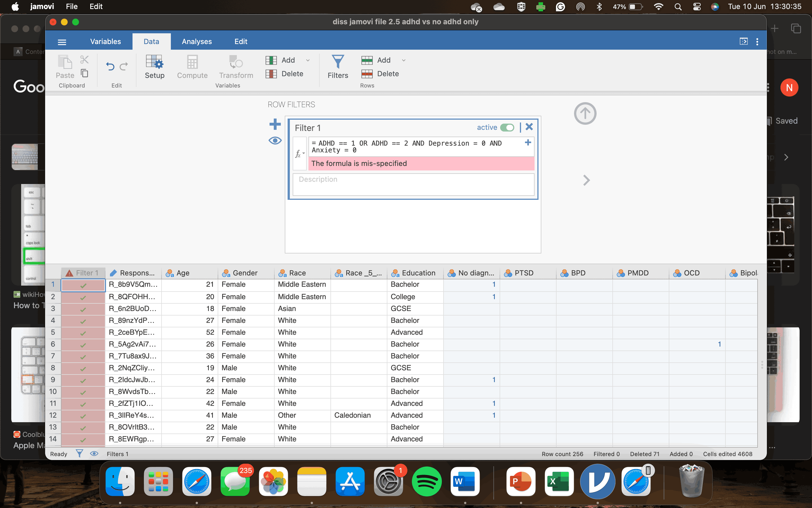The height and width of the screenshot is (508, 812).
Task: Click the R_5Ag2vAi7 response ID cell
Action: [x=134, y=344]
